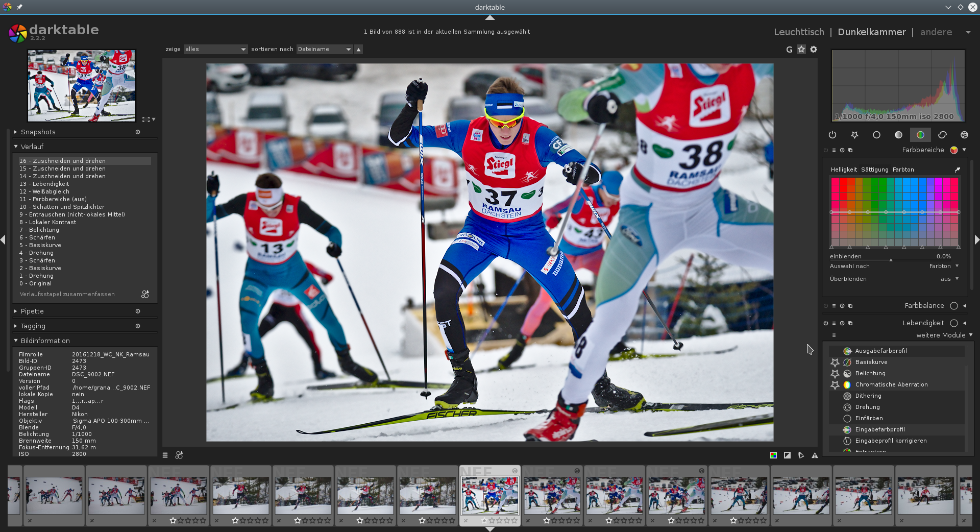Screen dimensions: 980x532
Task: Toggle the star overlay in the top toolbar
Action: (801, 50)
